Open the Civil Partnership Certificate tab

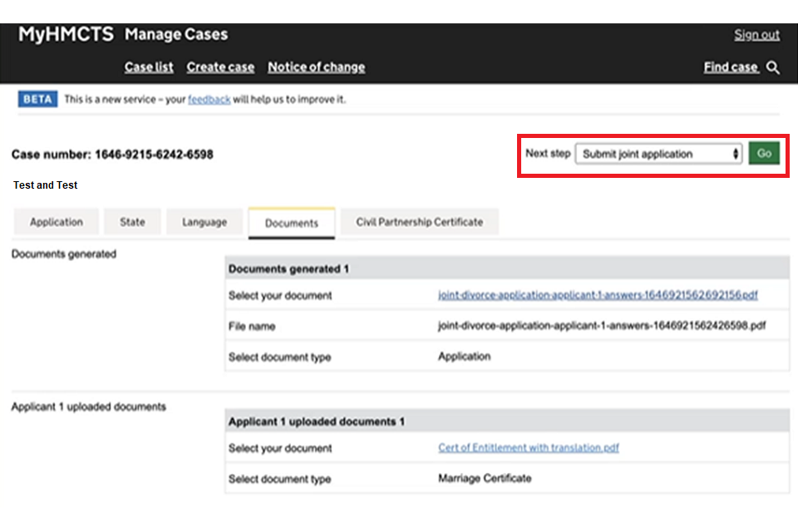419,222
